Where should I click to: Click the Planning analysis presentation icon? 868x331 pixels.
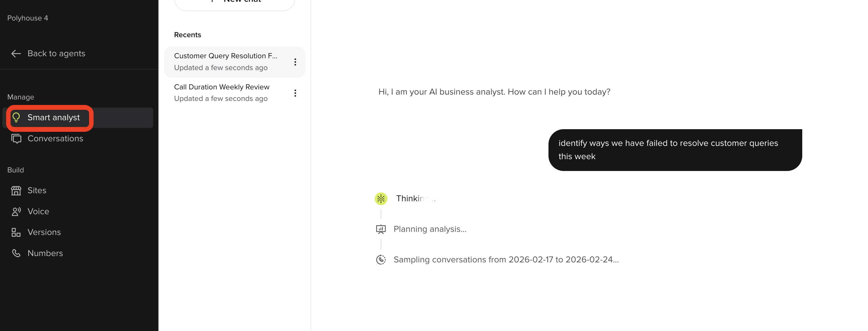[x=381, y=229]
